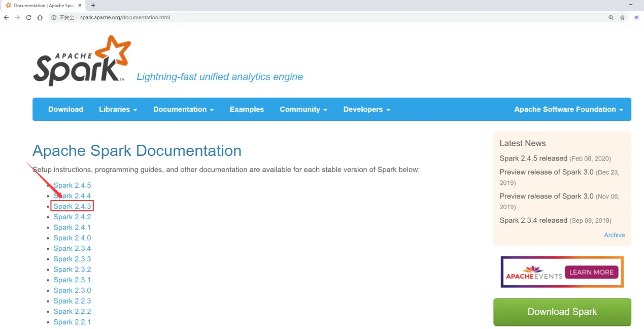Open Preview release of Spark 3.0 Dec 23 news

coord(547,172)
